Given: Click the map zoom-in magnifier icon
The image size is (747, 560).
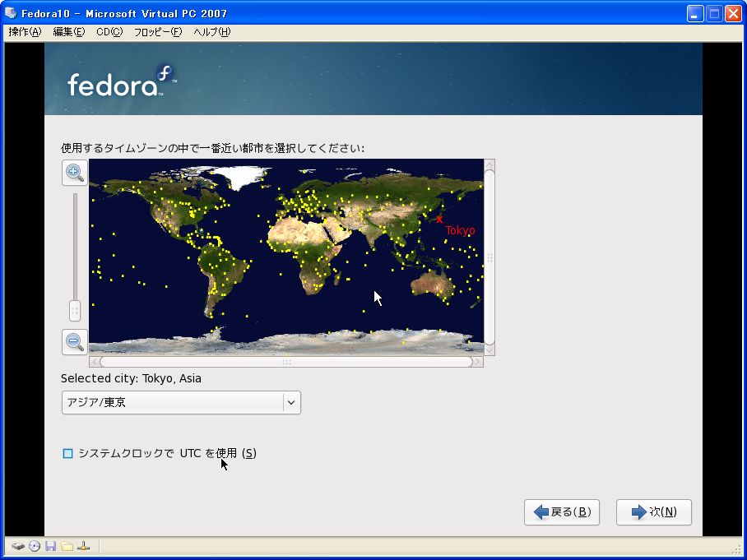Looking at the screenshot, I should [x=75, y=173].
